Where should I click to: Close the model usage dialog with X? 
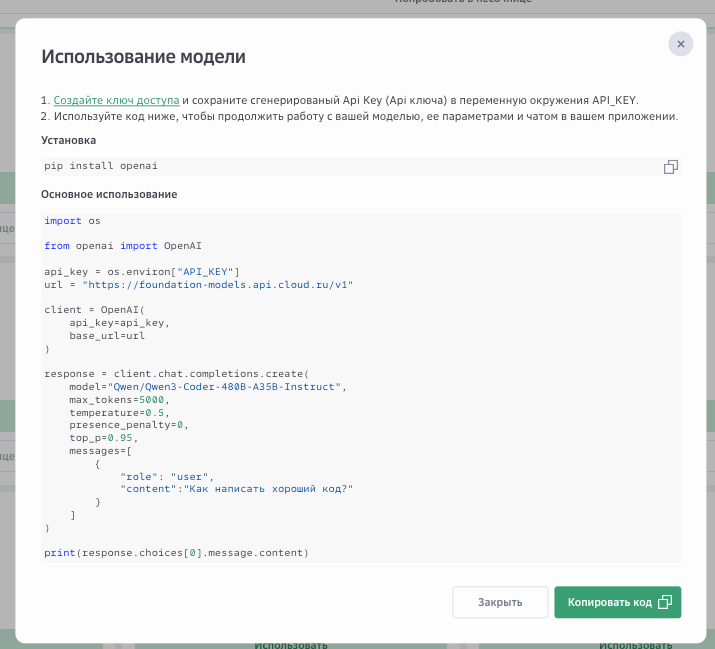coord(680,44)
